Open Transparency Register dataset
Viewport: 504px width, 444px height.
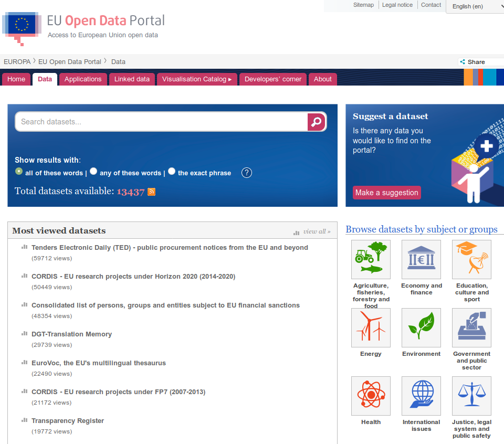(x=68, y=421)
